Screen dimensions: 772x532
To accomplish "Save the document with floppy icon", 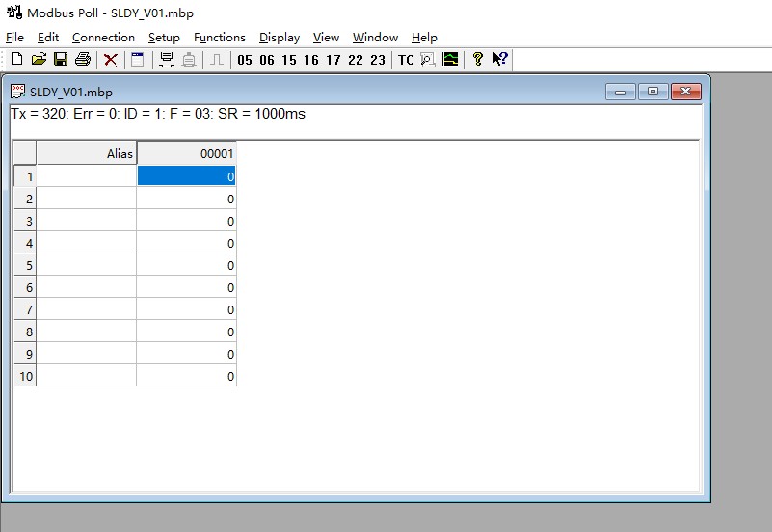I will point(61,60).
